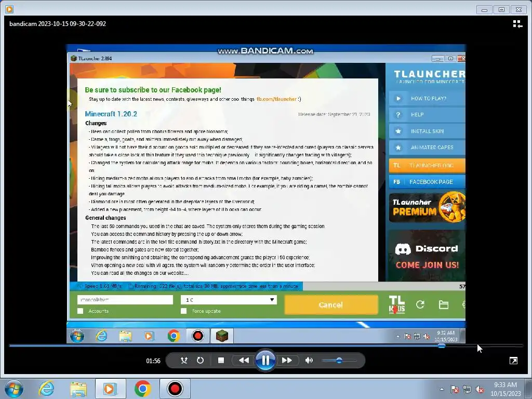
Task: Click the download Speed status text
Action: [103, 286]
